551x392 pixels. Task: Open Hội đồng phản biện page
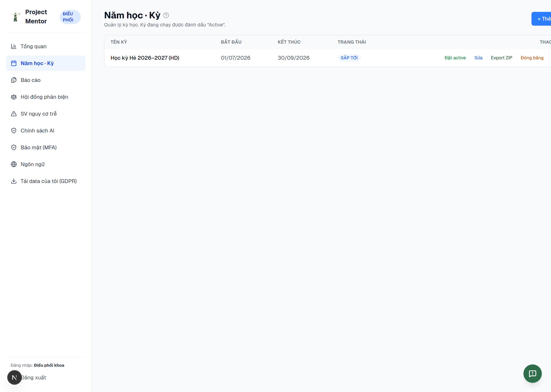click(x=46, y=97)
